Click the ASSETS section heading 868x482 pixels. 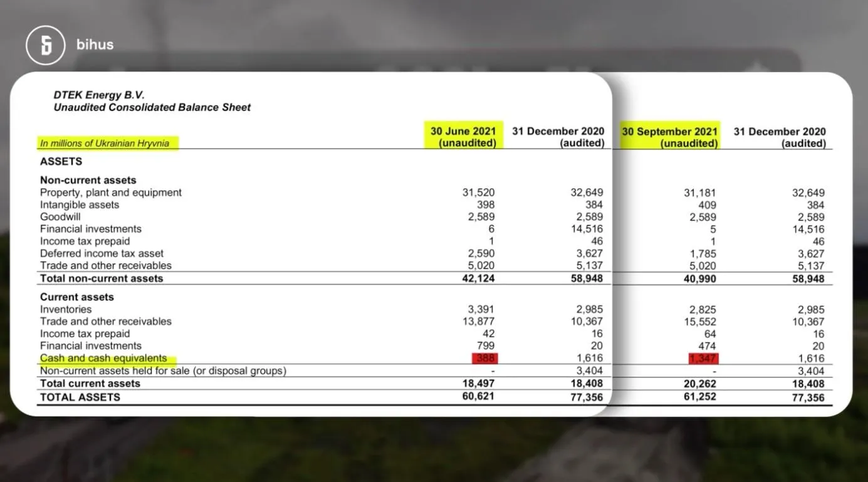click(x=61, y=161)
